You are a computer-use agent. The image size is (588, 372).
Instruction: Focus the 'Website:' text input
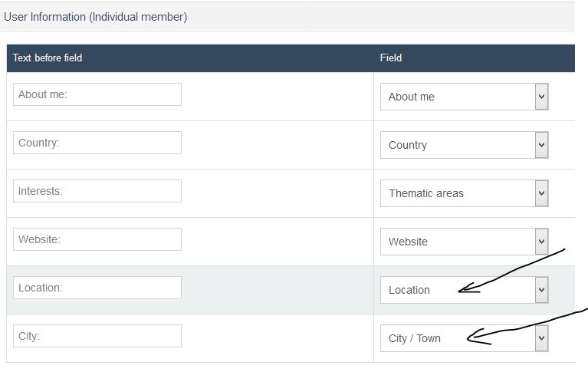97,239
